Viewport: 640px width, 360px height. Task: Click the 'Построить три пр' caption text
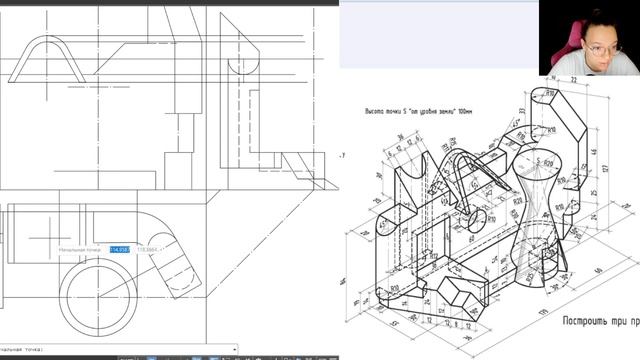coord(601,321)
